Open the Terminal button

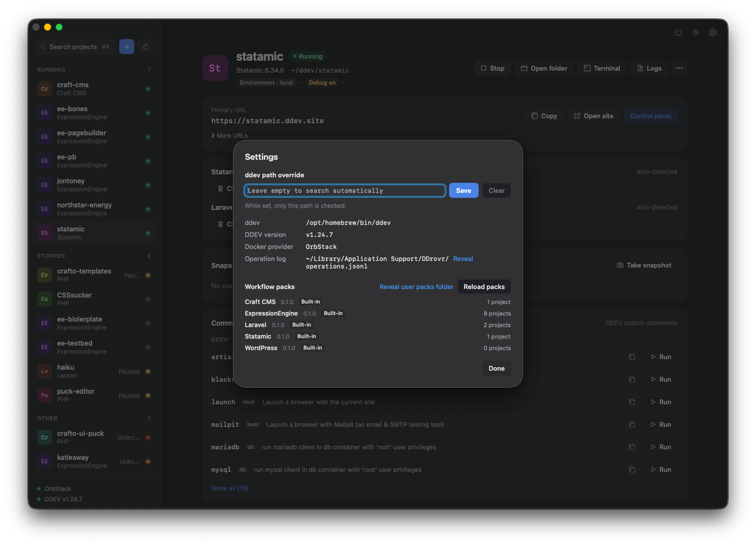point(602,68)
